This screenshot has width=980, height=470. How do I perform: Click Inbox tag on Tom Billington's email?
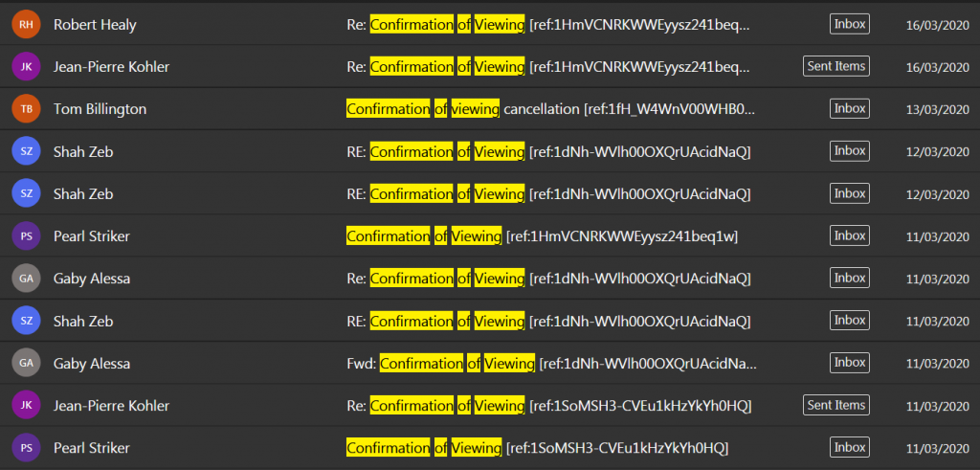[849, 109]
